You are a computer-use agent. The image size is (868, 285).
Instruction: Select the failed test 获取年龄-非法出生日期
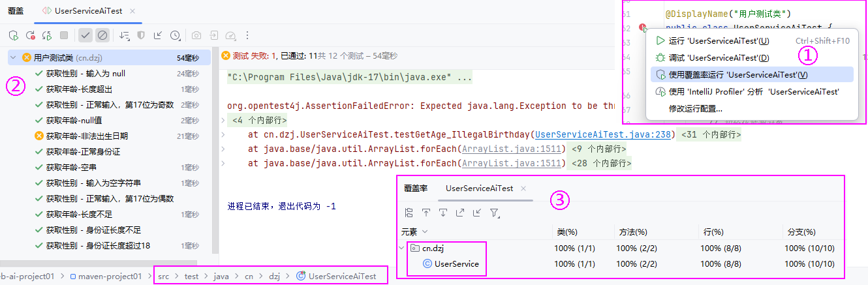(x=87, y=136)
